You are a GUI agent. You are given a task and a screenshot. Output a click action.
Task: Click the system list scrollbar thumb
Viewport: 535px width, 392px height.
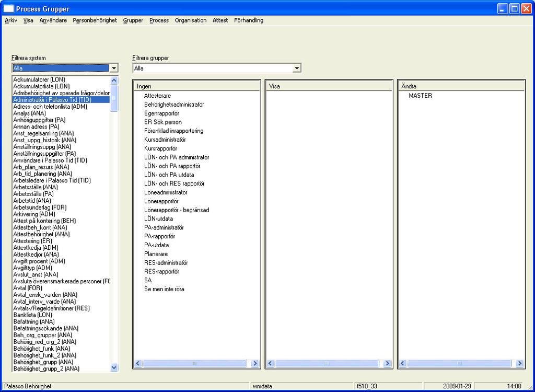[x=114, y=98]
